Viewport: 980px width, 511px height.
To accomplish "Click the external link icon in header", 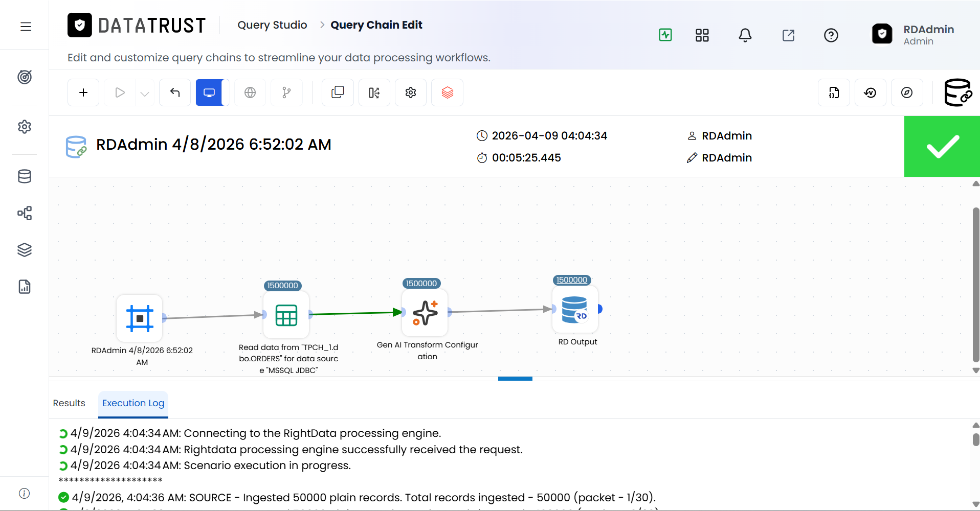I will (x=788, y=35).
